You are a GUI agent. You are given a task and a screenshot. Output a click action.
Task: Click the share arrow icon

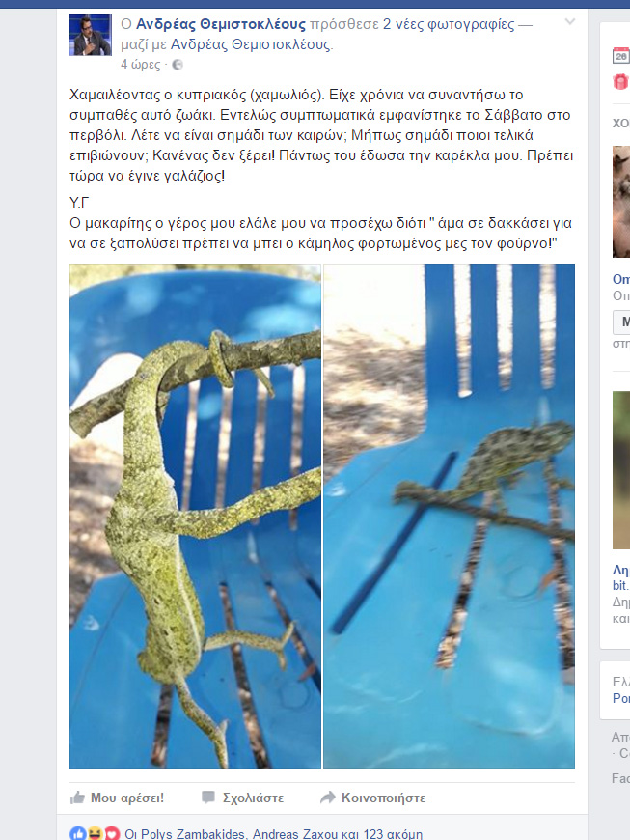pos(328,798)
